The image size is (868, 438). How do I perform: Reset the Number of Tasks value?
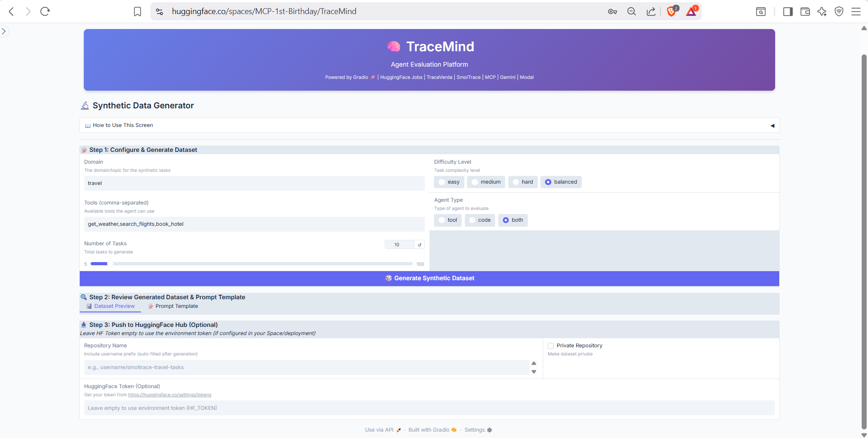click(x=420, y=245)
